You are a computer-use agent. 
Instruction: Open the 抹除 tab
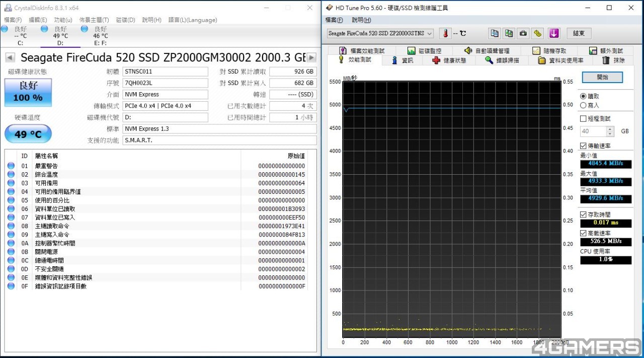pyautogui.click(x=613, y=60)
